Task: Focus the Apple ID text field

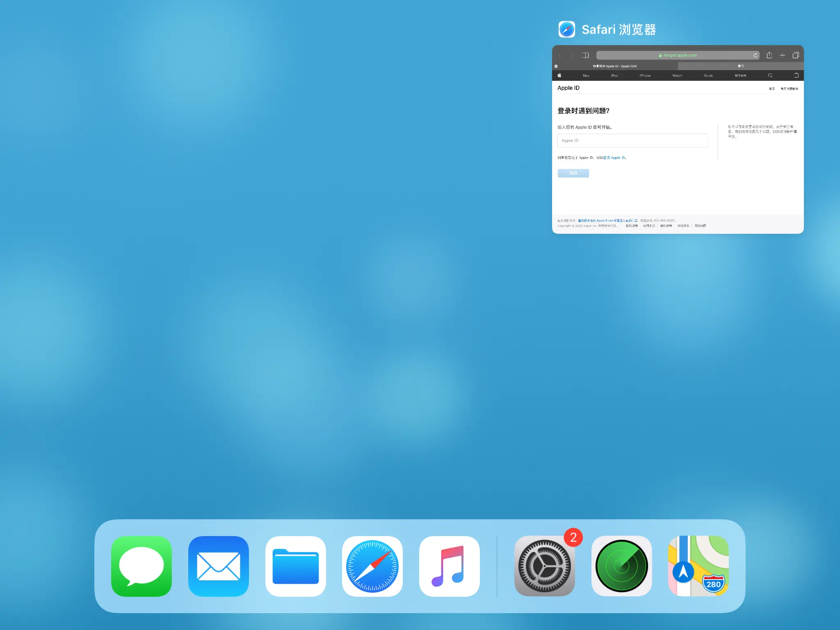Action: point(633,141)
